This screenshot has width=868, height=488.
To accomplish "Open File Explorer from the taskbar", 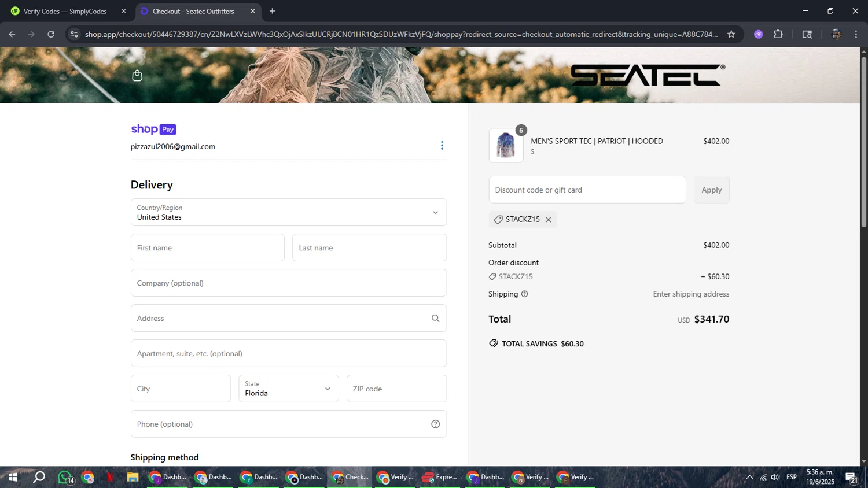I will [x=133, y=477].
